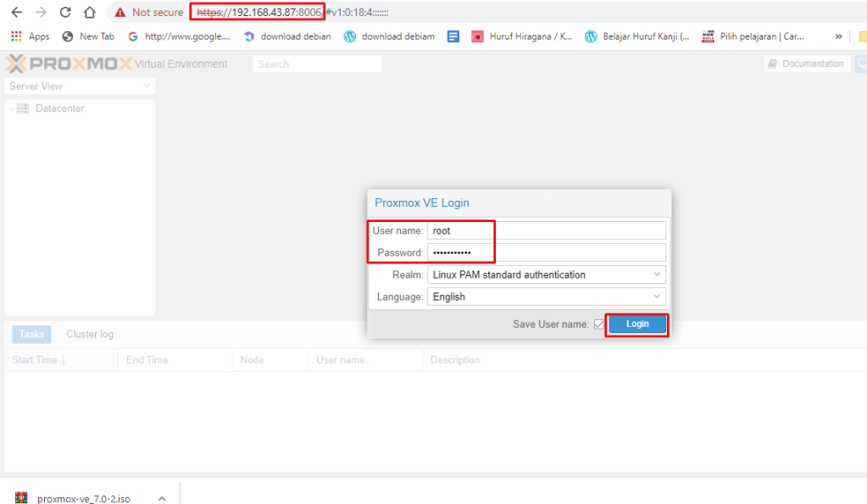Open options for proxmox-ve_7.0-2.iso download
Screen dimensions: 867x504
pos(162,498)
